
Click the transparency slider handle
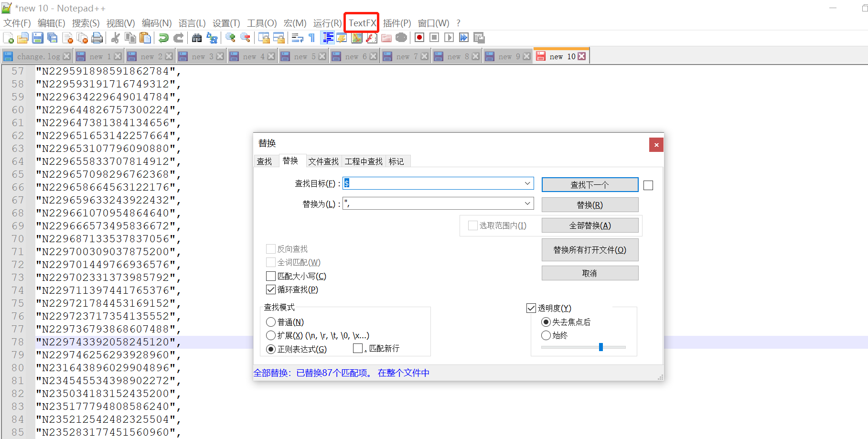601,347
